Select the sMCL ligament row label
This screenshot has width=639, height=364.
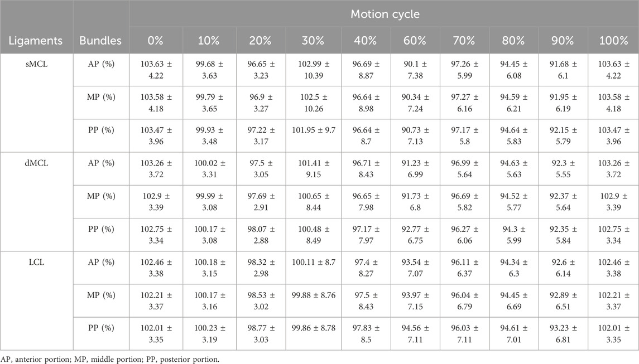pyautogui.click(x=36, y=64)
